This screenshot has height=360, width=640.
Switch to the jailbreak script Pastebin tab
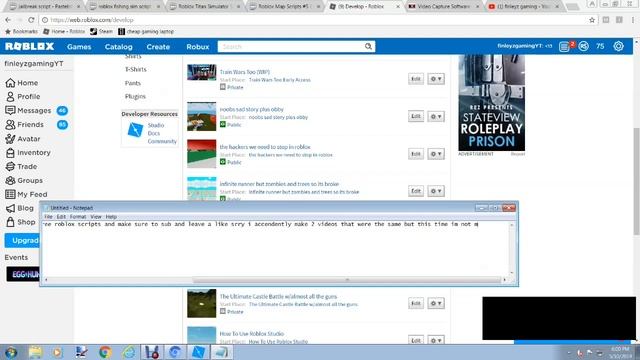point(45,7)
